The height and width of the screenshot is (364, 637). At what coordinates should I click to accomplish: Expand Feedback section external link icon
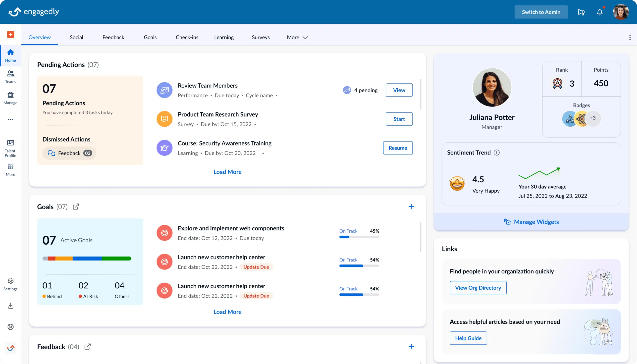click(87, 347)
